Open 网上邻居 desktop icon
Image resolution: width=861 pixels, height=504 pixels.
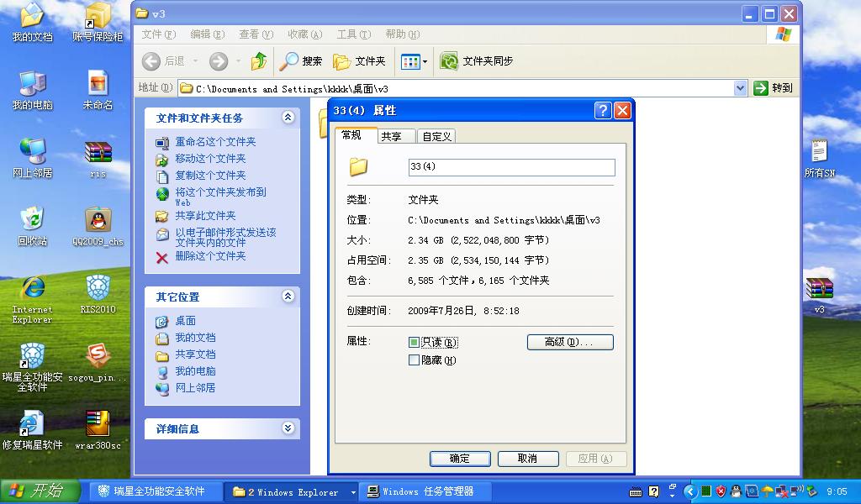point(32,157)
